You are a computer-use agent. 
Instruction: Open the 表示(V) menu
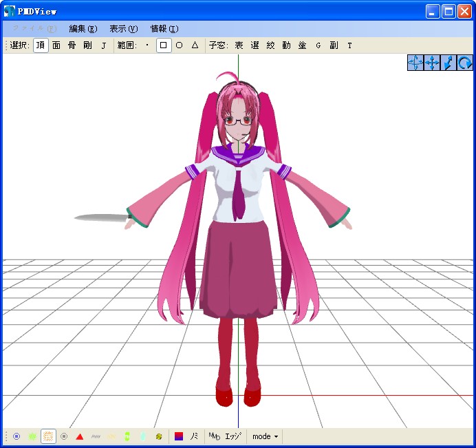click(x=124, y=29)
